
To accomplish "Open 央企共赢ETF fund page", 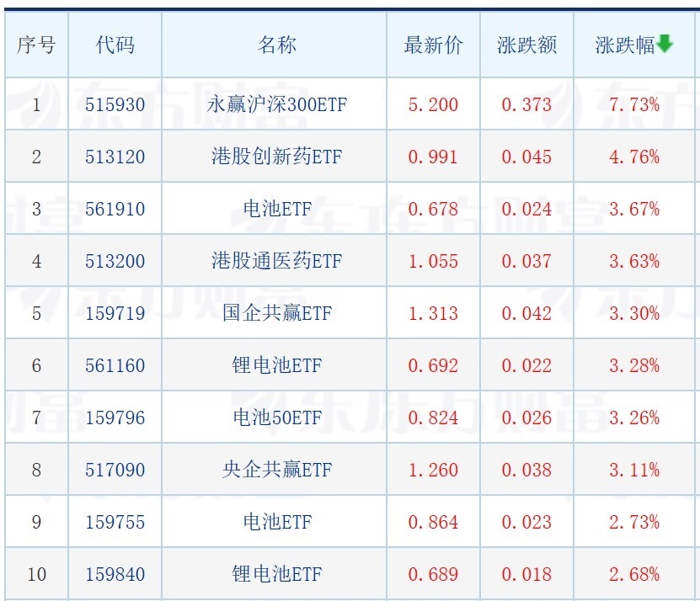I will click(x=276, y=471).
